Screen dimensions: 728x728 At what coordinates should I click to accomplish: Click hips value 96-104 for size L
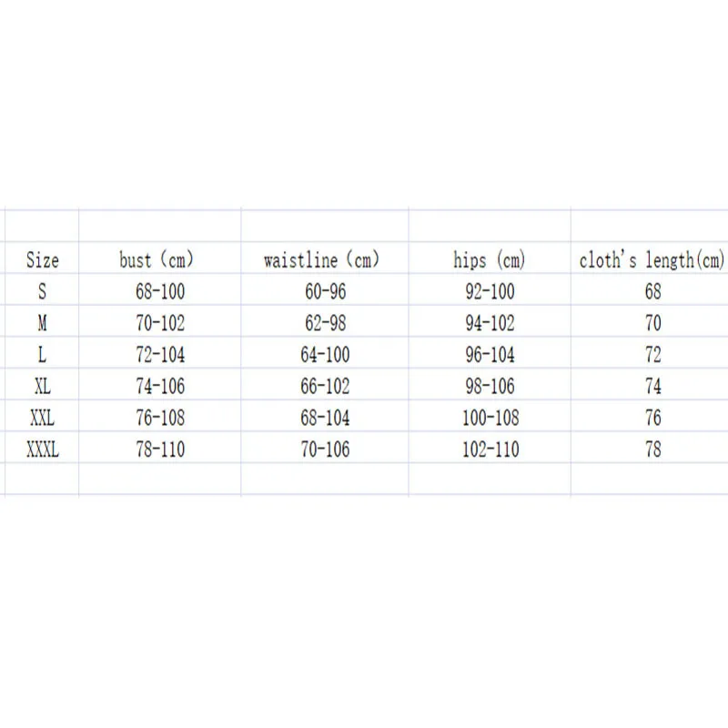[490, 355]
